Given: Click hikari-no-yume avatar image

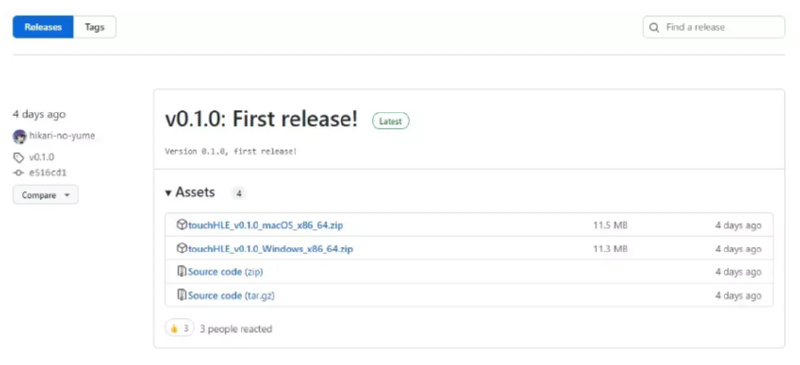Looking at the screenshot, I should 20,136.
